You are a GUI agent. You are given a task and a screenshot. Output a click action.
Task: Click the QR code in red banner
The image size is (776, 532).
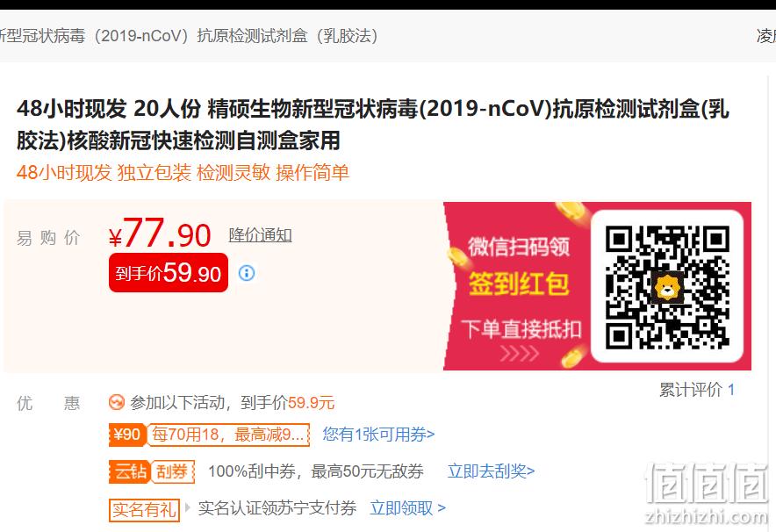[x=667, y=287]
